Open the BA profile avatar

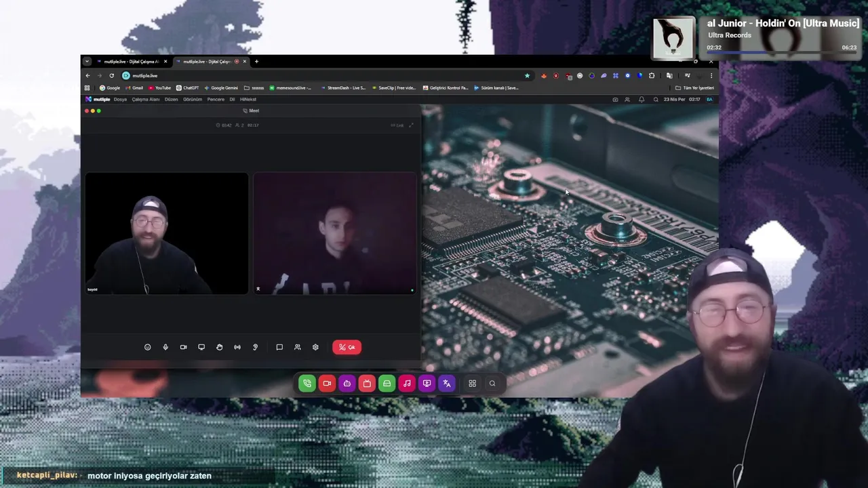[709, 100]
